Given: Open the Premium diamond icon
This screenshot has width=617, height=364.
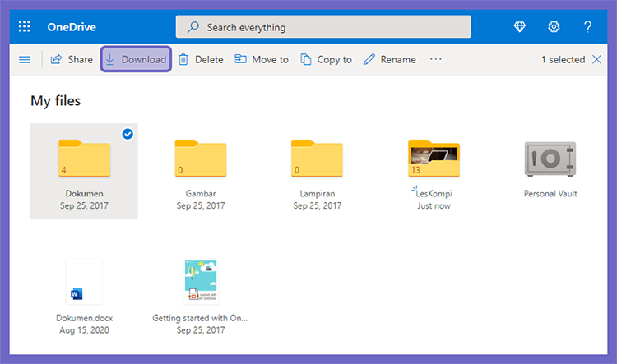Looking at the screenshot, I should 519,27.
